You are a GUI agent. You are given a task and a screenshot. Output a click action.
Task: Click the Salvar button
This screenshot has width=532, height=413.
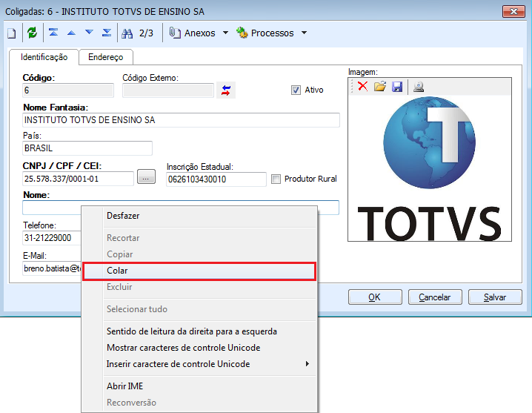pos(495,297)
